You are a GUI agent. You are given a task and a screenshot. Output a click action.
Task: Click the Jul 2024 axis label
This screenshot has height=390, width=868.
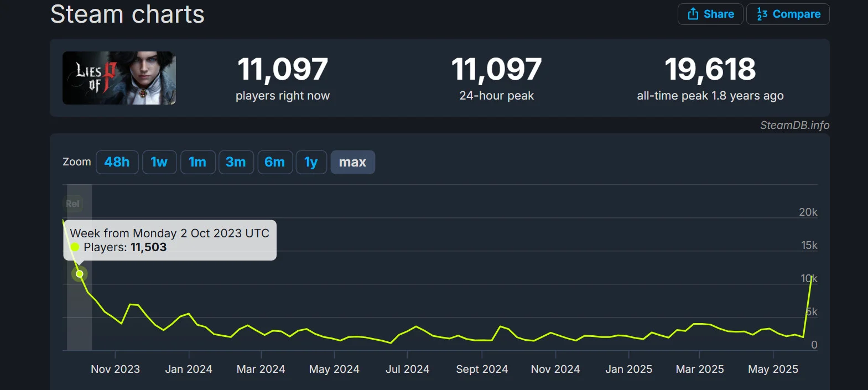coord(408,369)
